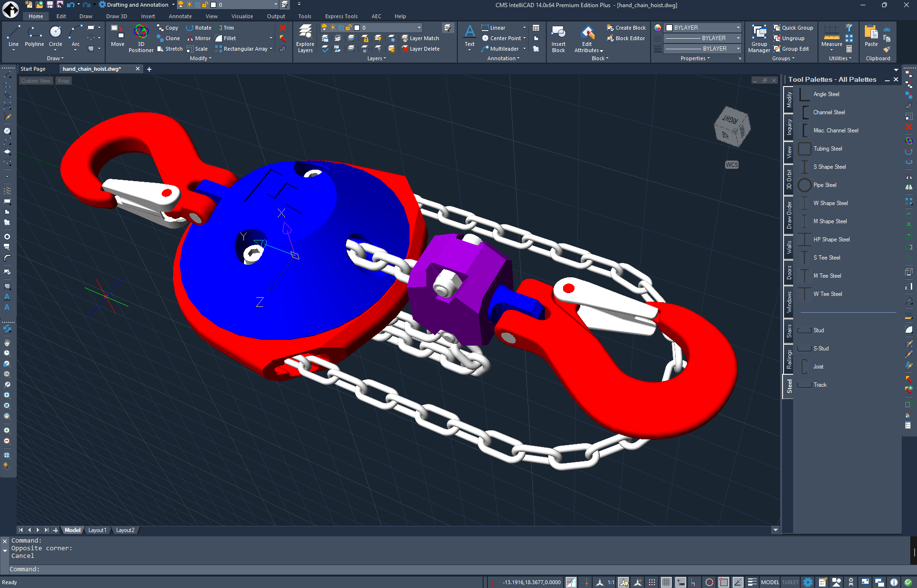
Task: Toggle the grid display in status bar
Action: pyautogui.click(x=666, y=582)
